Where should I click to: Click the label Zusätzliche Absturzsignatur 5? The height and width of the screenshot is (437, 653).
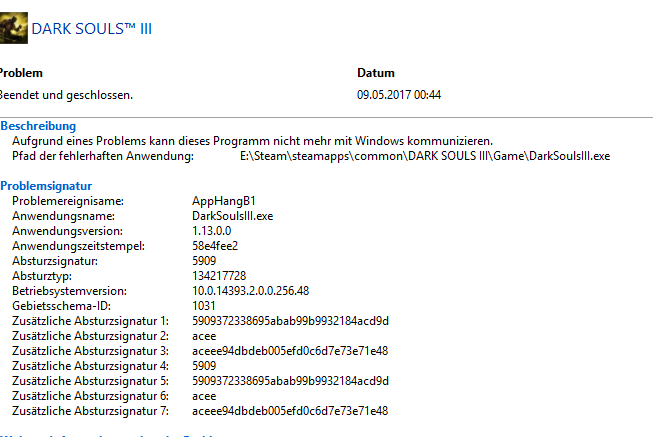(90, 381)
